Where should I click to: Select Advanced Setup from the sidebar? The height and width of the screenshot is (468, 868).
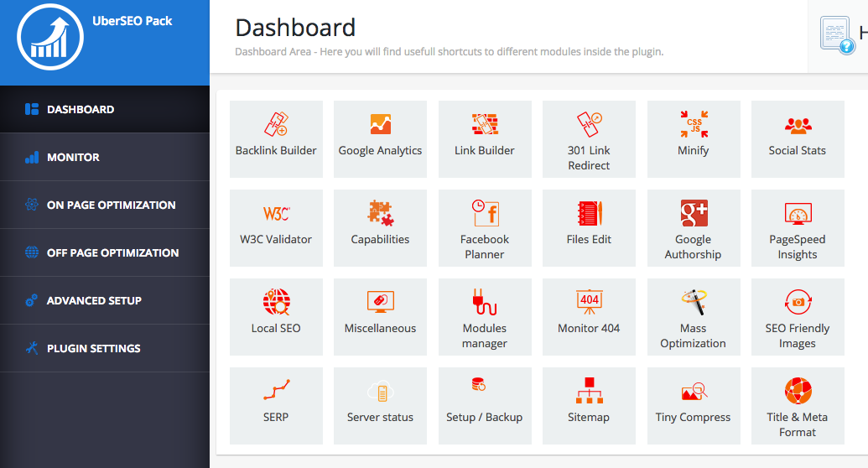click(x=105, y=300)
